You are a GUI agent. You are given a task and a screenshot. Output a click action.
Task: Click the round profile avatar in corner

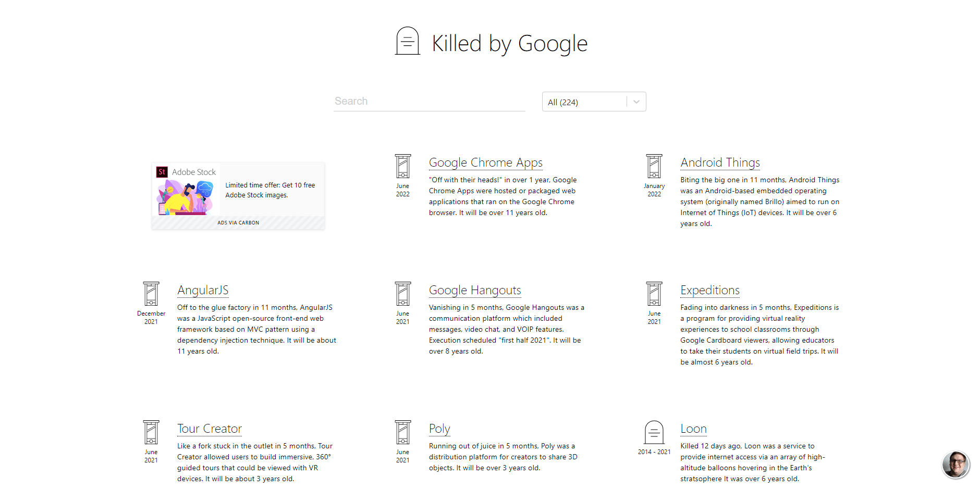(x=955, y=465)
